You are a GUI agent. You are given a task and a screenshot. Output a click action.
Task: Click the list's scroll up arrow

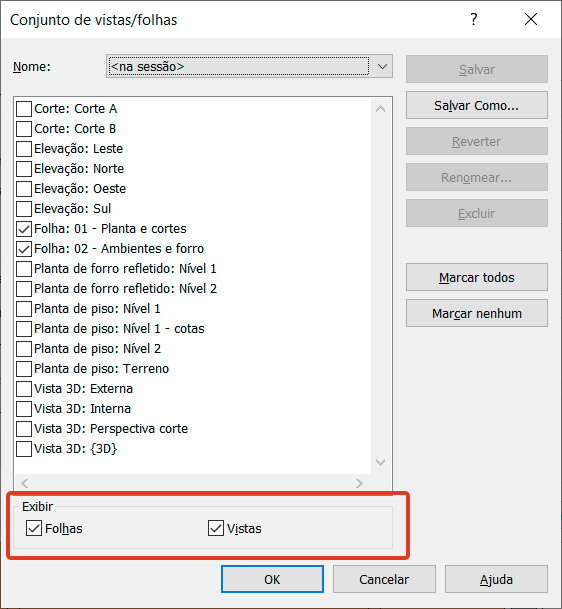click(x=381, y=109)
